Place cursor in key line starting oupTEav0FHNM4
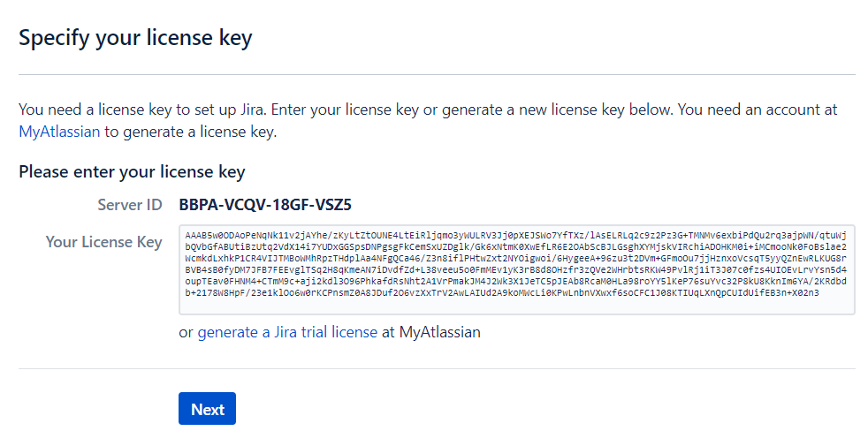 coord(516,282)
